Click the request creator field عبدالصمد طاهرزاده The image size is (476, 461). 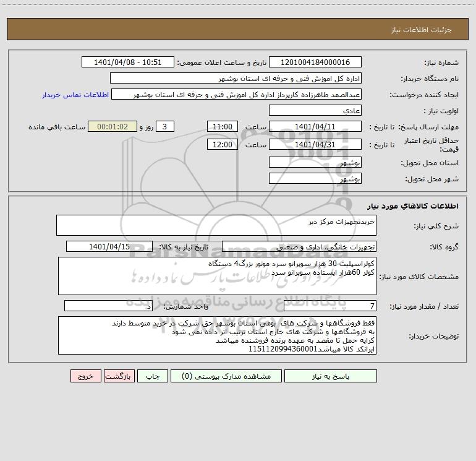[x=237, y=94]
